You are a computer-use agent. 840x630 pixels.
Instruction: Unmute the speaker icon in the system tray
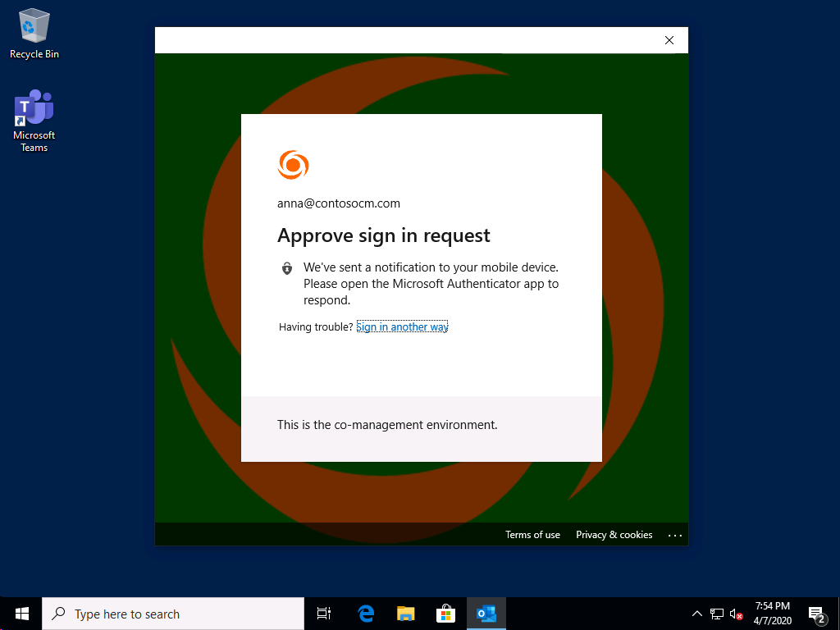(735, 613)
